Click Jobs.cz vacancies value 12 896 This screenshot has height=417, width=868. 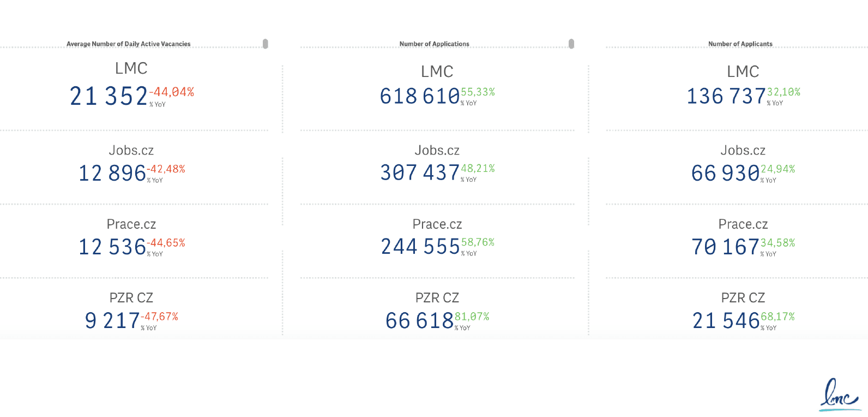(x=112, y=173)
